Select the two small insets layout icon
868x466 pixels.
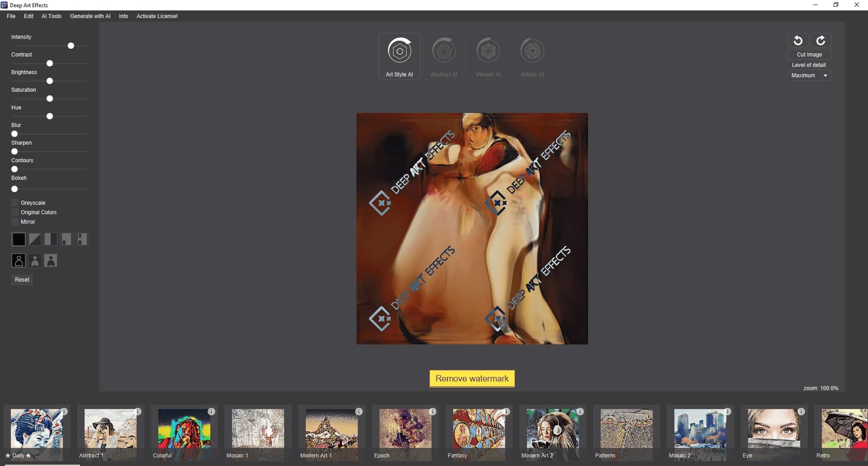point(82,239)
